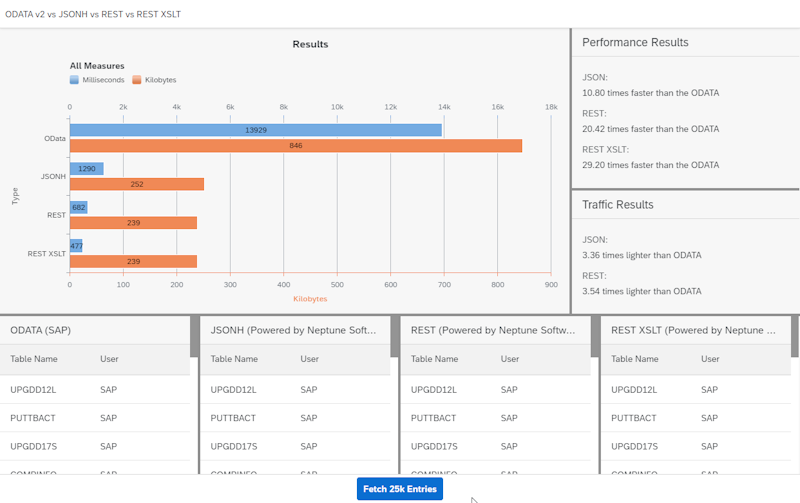Click the ODATA (SAP) table scrollbar
This screenshot has width=800, height=503.
(x=194, y=337)
